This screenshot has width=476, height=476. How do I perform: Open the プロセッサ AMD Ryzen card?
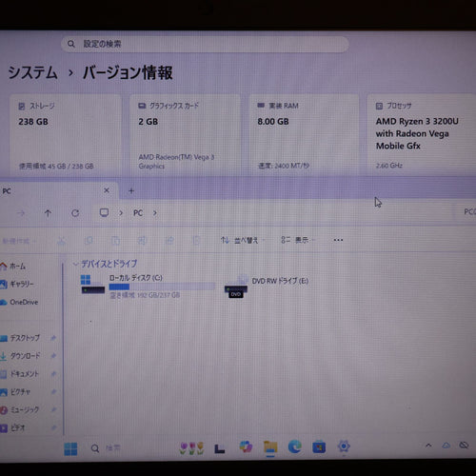coord(422,134)
